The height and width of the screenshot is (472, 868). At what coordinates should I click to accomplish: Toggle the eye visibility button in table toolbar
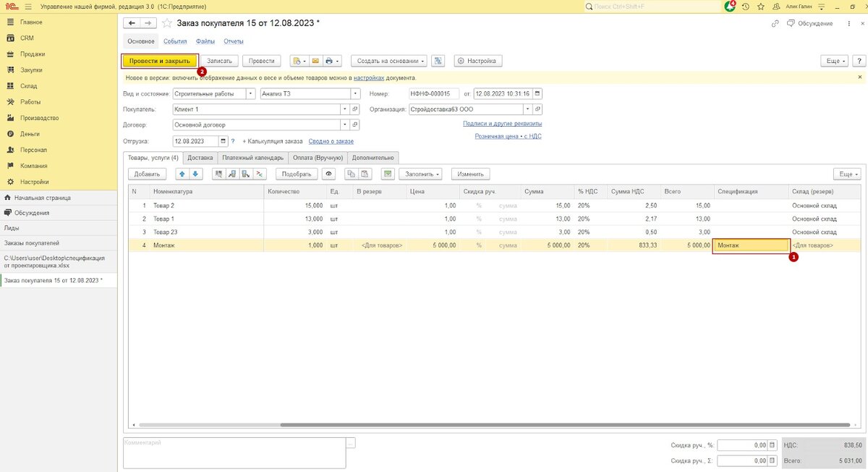point(329,174)
